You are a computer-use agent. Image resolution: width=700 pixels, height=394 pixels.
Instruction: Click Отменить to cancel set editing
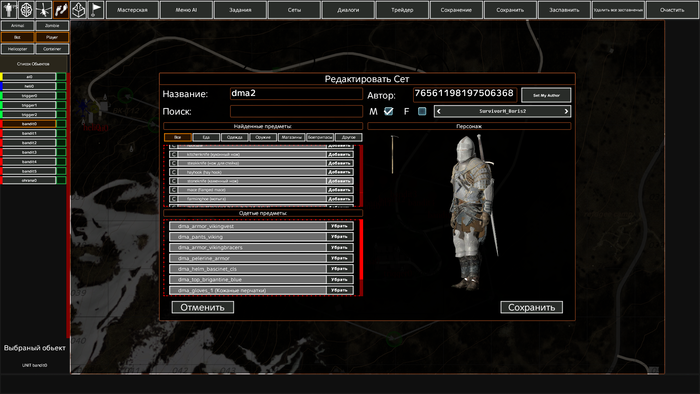pyautogui.click(x=203, y=307)
